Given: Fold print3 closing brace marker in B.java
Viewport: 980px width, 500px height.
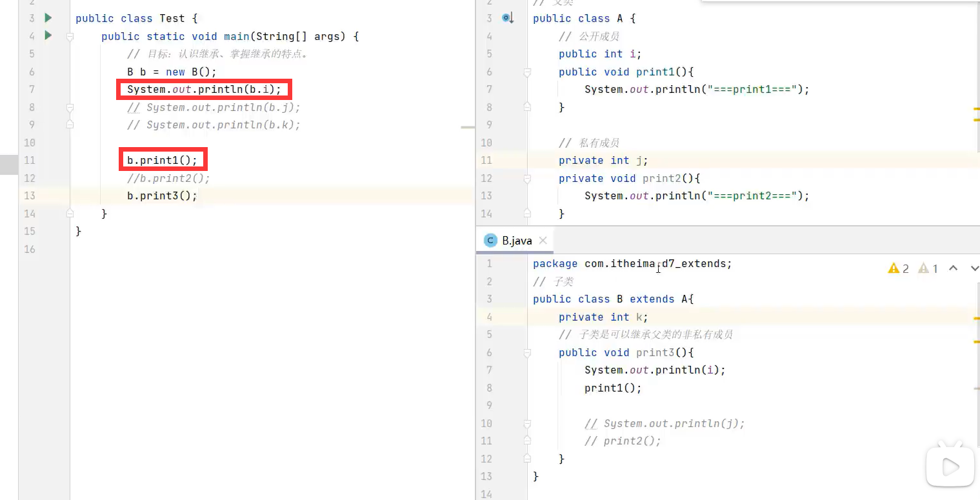Looking at the screenshot, I should click(527, 459).
